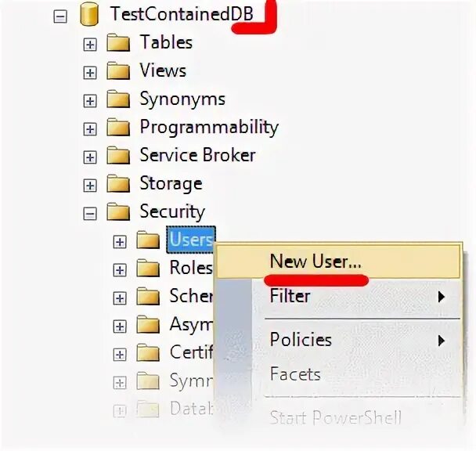
Task: Click the Service Broker folder icon
Action: 118,156
